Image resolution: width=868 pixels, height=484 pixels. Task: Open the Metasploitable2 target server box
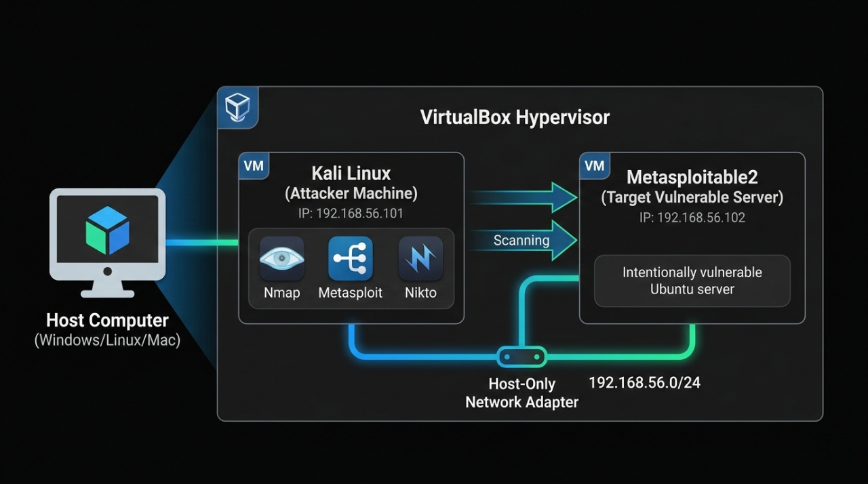click(x=692, y=203)
